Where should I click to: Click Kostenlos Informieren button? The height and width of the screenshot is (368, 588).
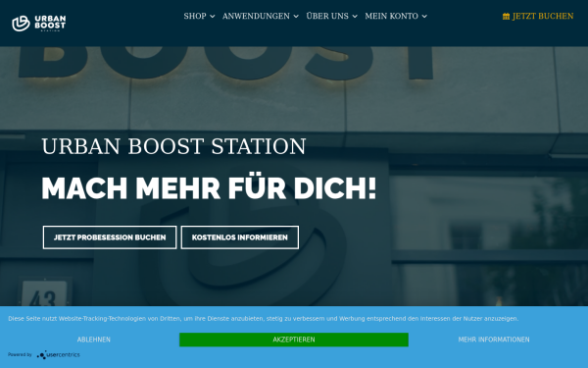(240, 237)
